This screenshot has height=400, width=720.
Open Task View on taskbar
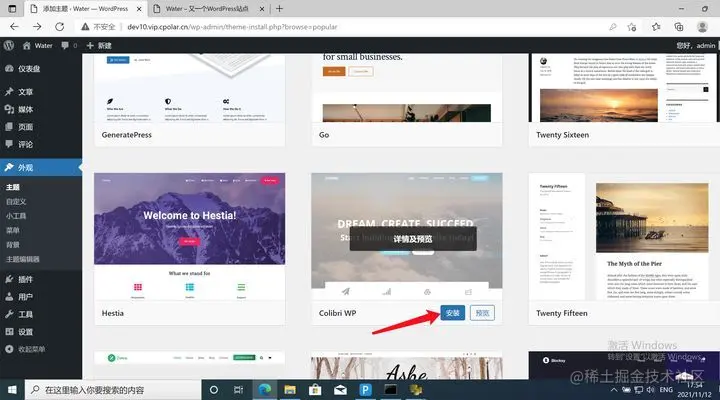click(238, 390)
